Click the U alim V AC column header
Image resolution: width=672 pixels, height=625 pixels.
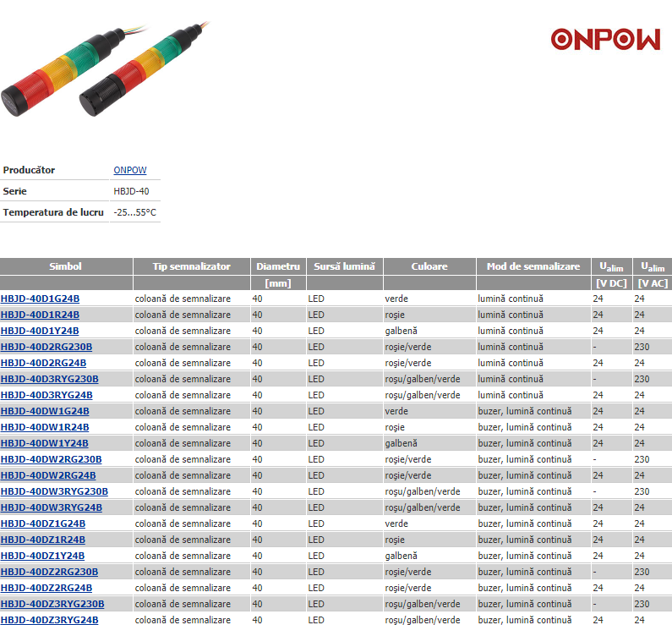pos(653,266)
